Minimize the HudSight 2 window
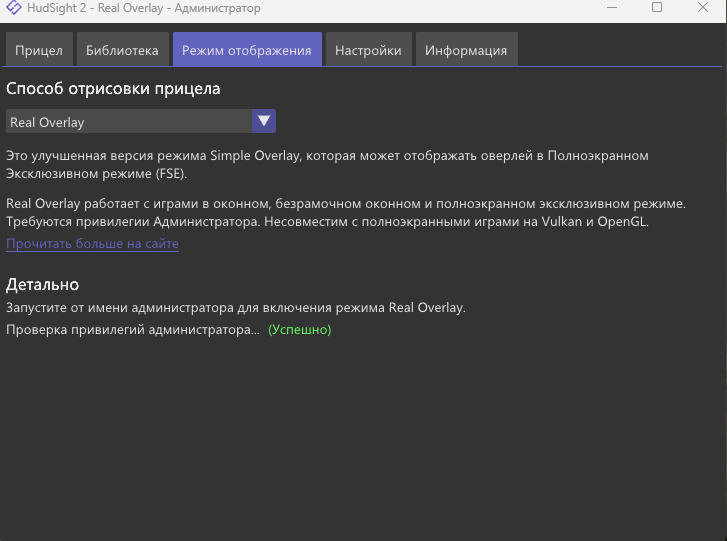The width and height of the screenshot is (727, 541). [612, 7]
